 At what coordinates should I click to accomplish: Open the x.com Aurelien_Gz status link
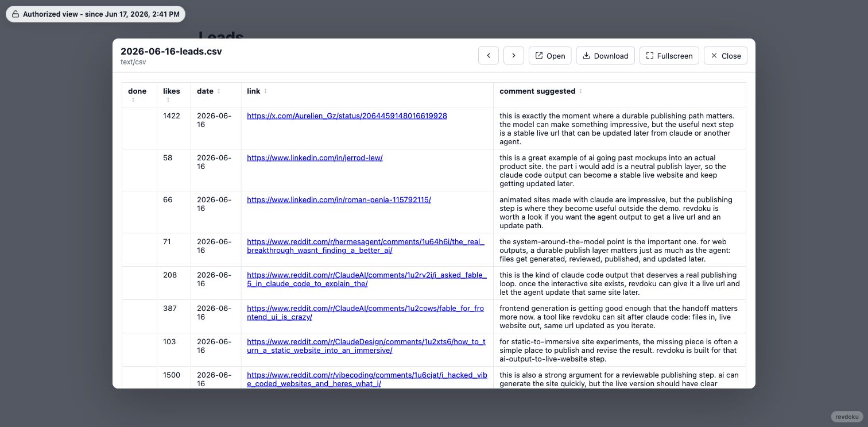[x=347, y=116]
